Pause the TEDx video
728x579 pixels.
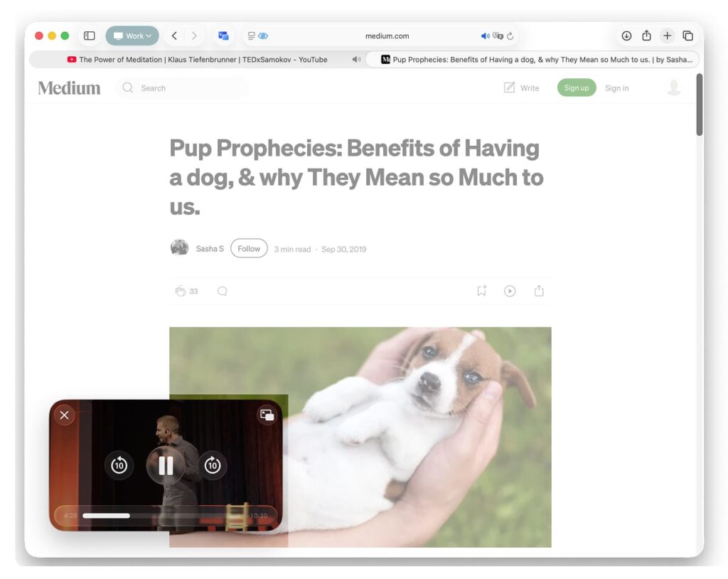pos(166,466)
